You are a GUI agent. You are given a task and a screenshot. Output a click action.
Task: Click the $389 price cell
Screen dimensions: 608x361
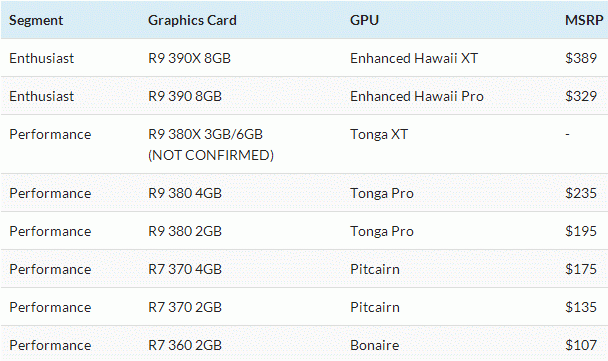tap(581, 58)
